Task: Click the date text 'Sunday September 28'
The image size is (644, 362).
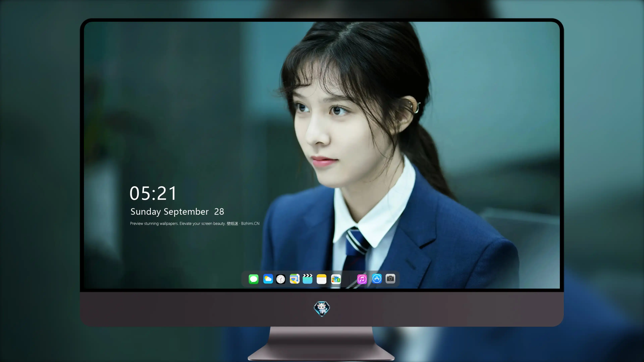Action: [x=177, y=212]
